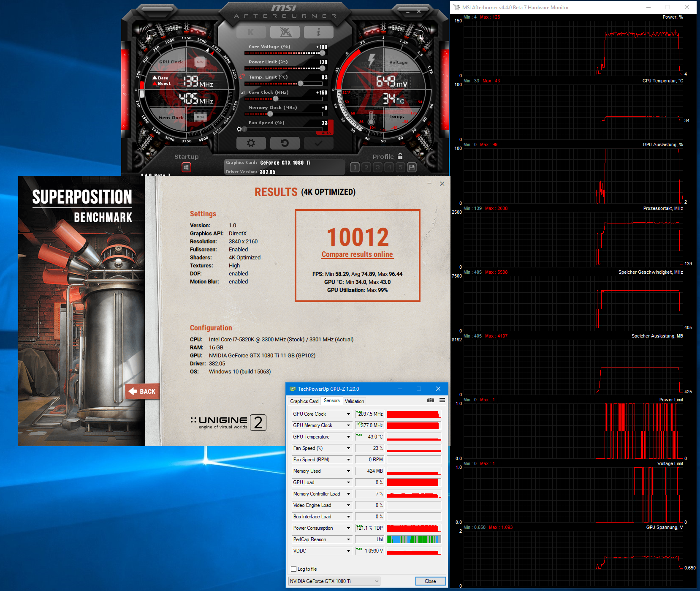Expand the Fan Speed (RPM) sensor dropdown
700x591 pixels.
point(348,460)
